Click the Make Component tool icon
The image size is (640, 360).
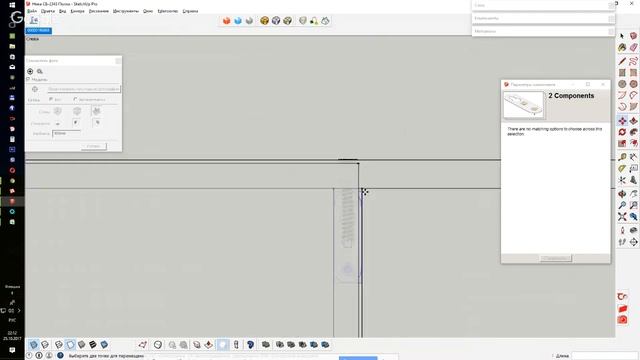pyautogui.click(x=633, y=36)
